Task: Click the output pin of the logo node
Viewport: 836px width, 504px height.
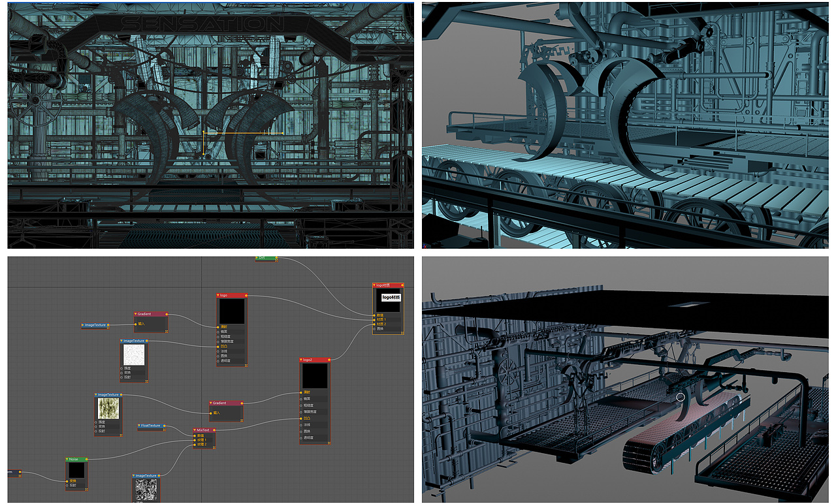Action: [246, 295]
